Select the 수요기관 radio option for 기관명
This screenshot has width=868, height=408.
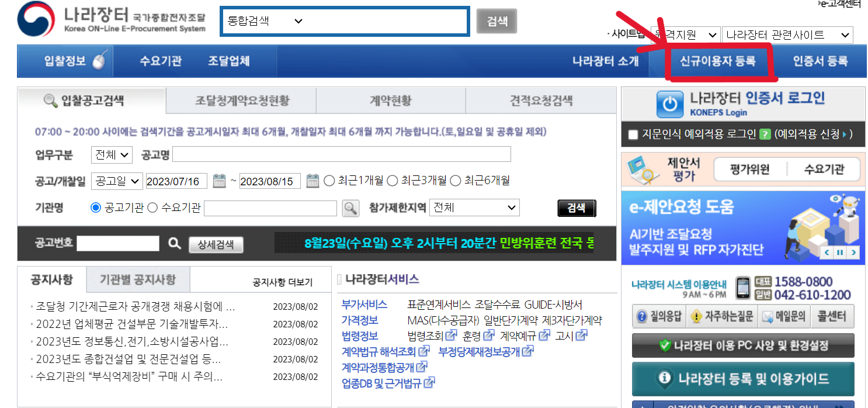151,208
